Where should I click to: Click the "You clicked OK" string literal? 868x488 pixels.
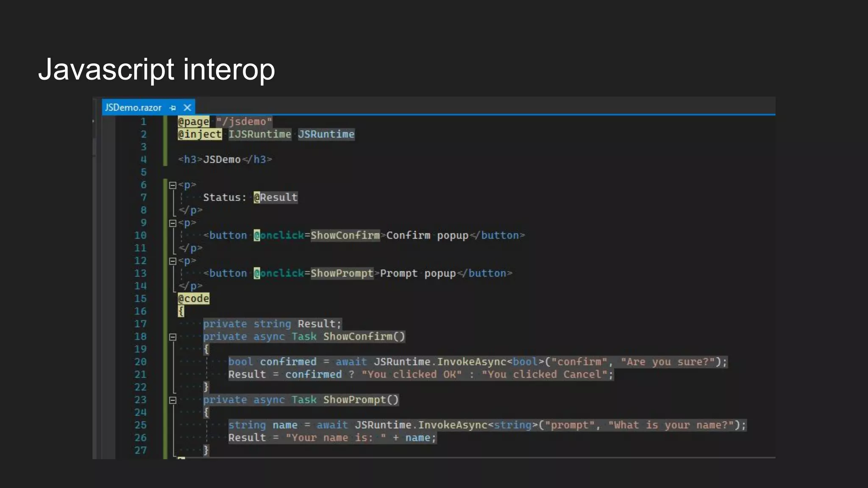(x=412, y=375)
